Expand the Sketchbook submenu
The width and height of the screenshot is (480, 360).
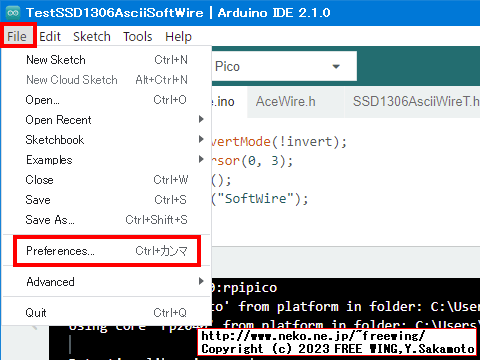pyautogui.click(x=107, y=140)
